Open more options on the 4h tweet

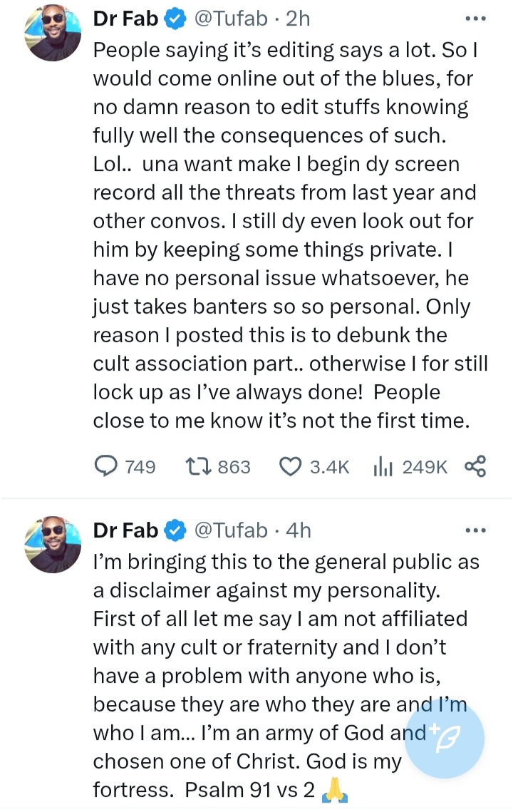pos(475,530)
